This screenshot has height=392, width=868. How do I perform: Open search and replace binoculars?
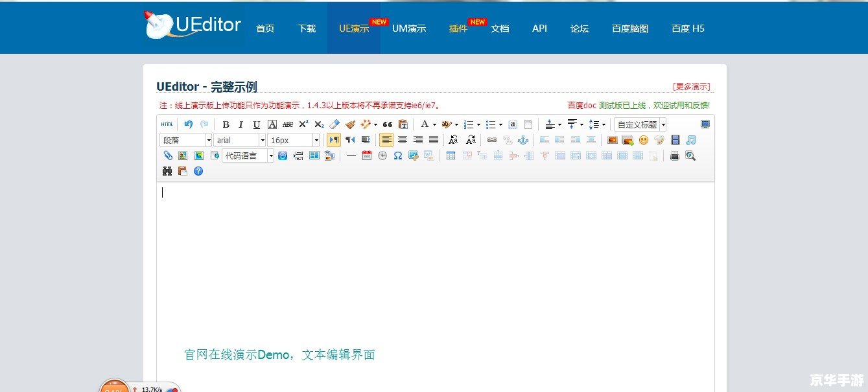click(x=167, y=171)
